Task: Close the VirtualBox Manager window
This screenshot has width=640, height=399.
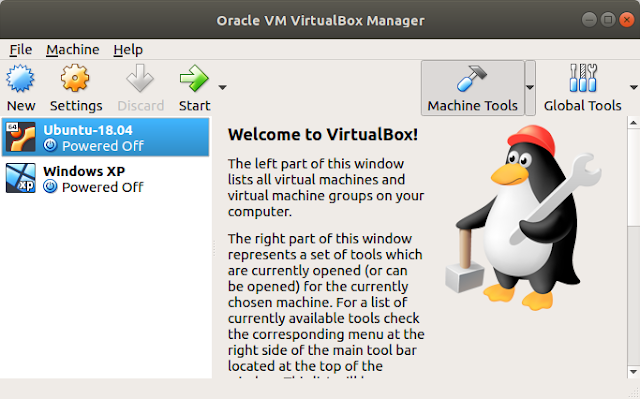Action: [627, 20]
